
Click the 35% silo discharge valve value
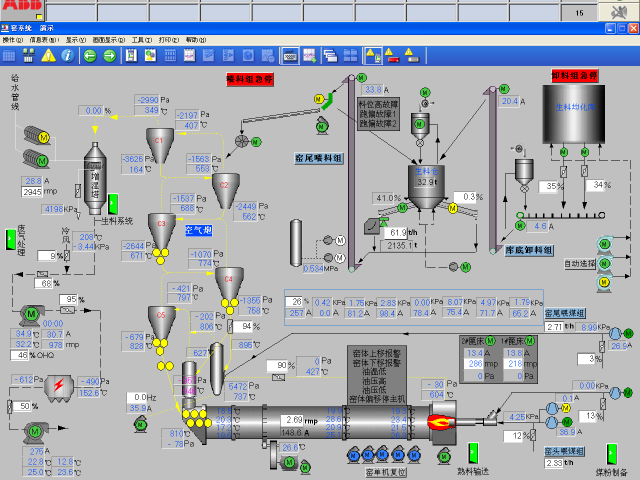point(550,187)
